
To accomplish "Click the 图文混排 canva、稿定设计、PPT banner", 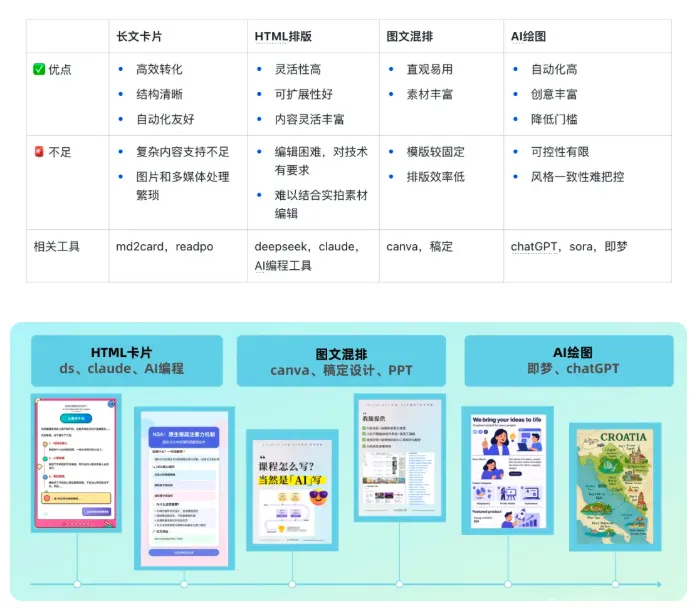I will click(341, 360).
